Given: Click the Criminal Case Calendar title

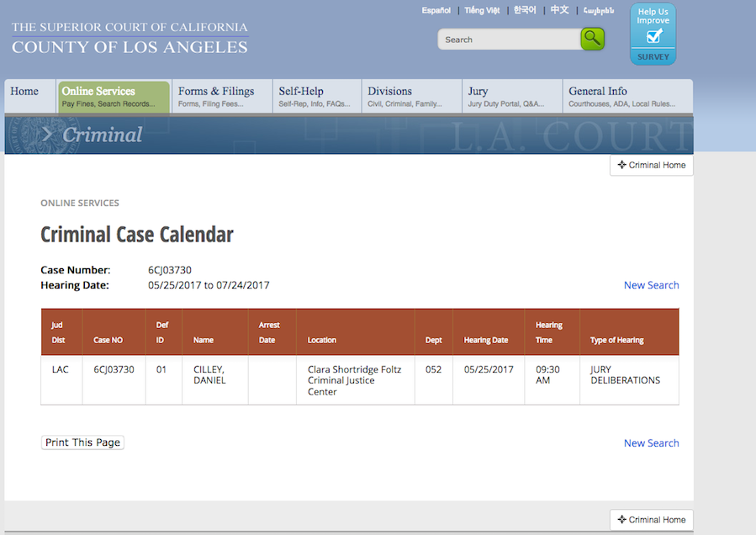Looking at the screenshot, I should coord(137,235).
